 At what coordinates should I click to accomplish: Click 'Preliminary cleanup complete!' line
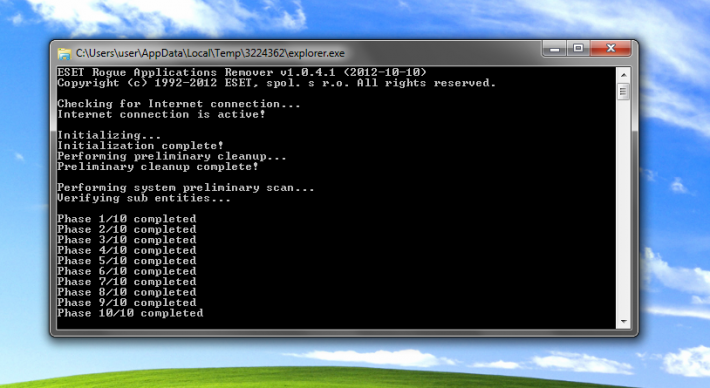click(x=158, y=167)
